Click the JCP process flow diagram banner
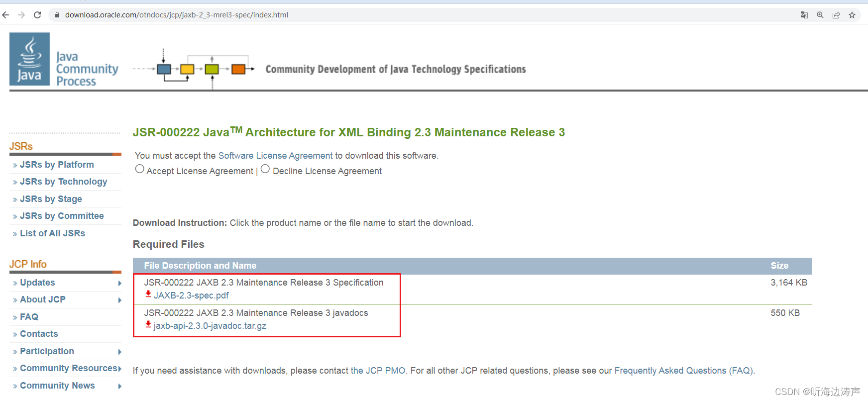 (194, 69)
